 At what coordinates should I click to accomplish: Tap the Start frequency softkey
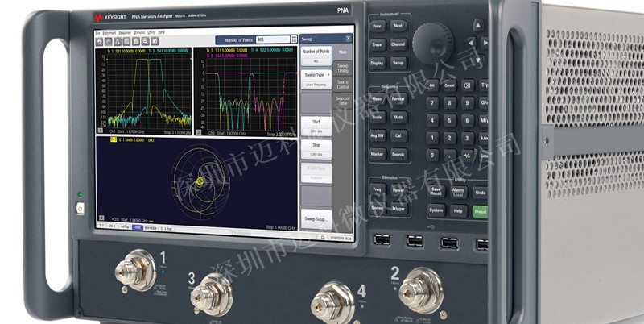pos(316,127)
